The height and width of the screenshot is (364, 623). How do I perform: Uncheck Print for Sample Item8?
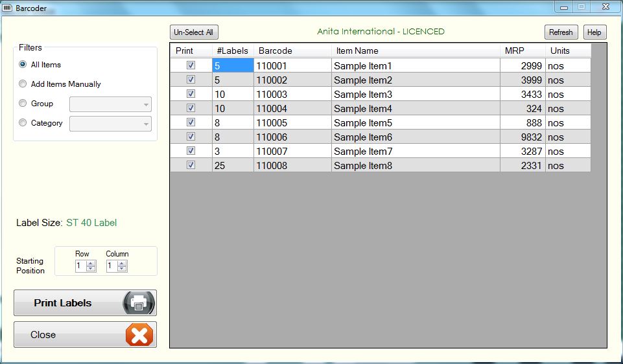click(191, 165)
